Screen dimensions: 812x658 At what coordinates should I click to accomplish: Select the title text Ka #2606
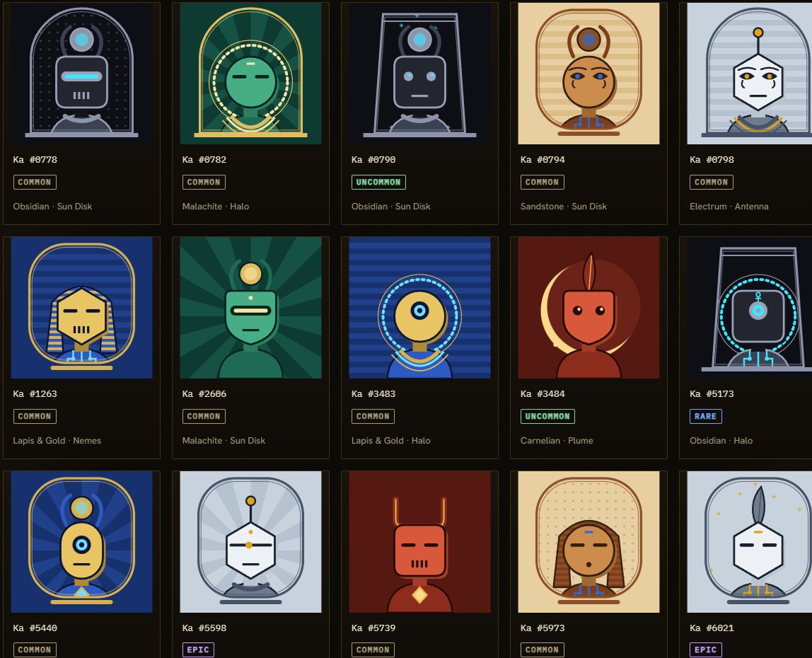coord(204,394)
